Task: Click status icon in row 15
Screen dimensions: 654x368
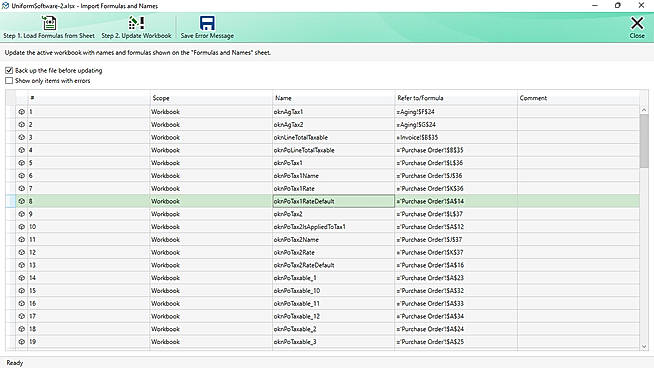Action: 22,290
